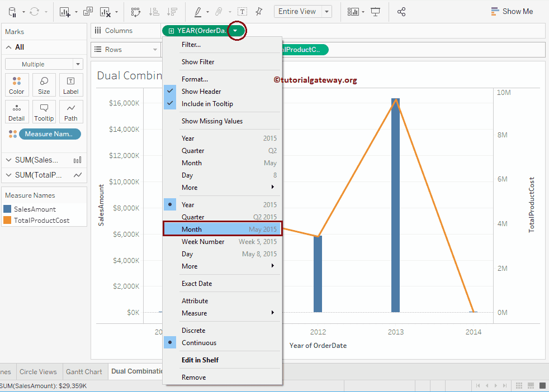Open the Multiple mark type dropdown
This screenshot has width=549, height=392.
pos(44,64)
